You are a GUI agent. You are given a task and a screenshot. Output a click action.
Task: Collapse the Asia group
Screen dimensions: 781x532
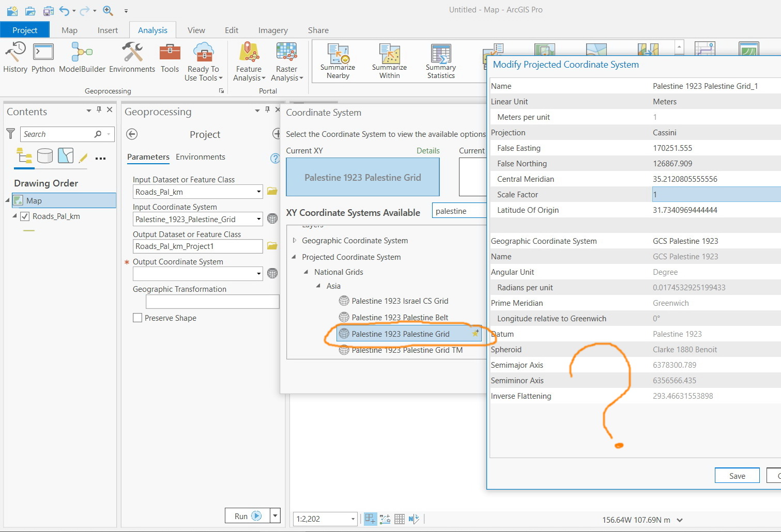point(318,286)
